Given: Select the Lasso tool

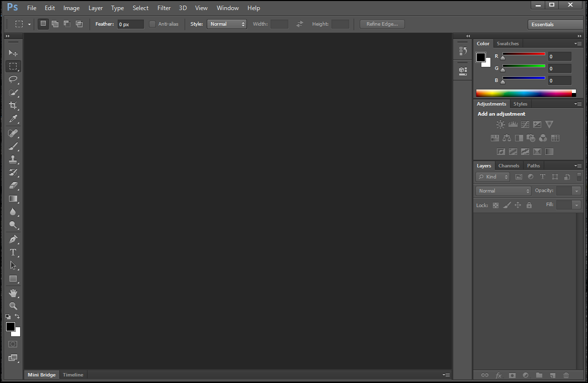Looking at the screenshot, I should (13, 79).
